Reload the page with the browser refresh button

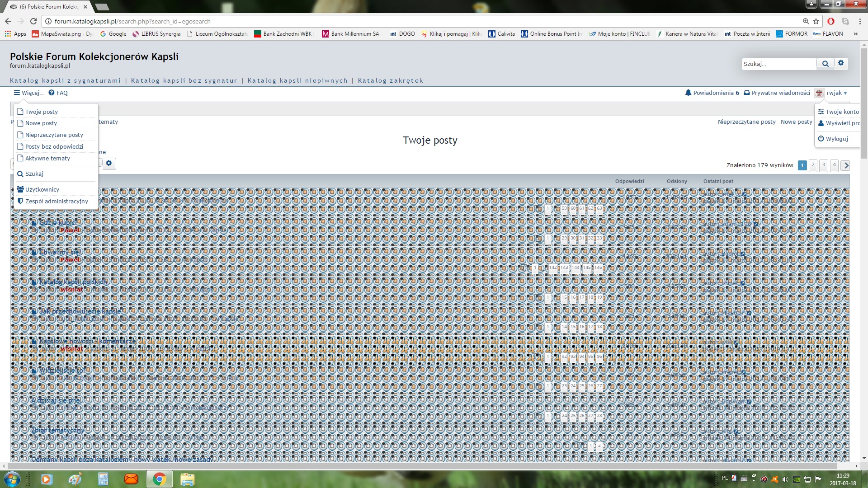click(33, 21)
